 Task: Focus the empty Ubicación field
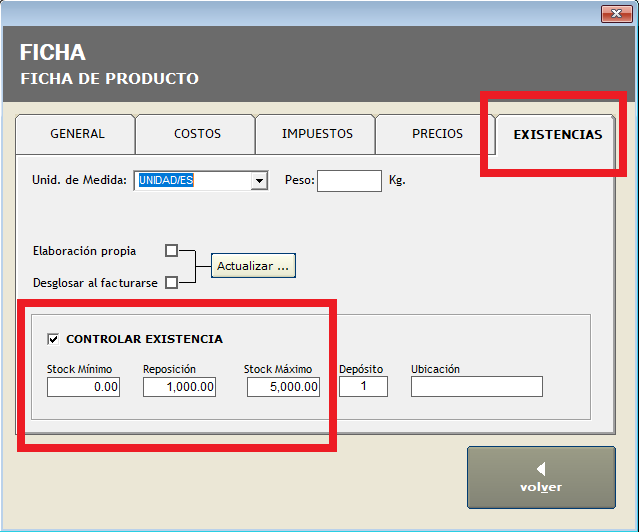coord(476,387)
